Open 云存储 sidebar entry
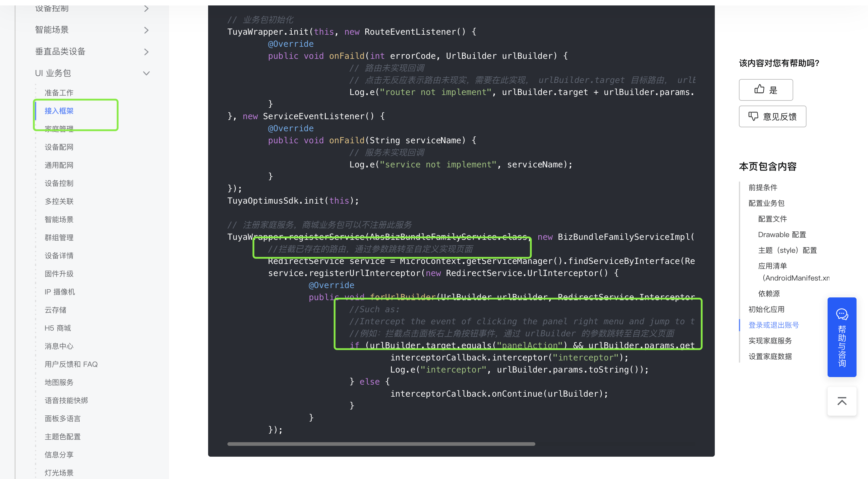The image size is (868, 479). click(x=55, y=310)
